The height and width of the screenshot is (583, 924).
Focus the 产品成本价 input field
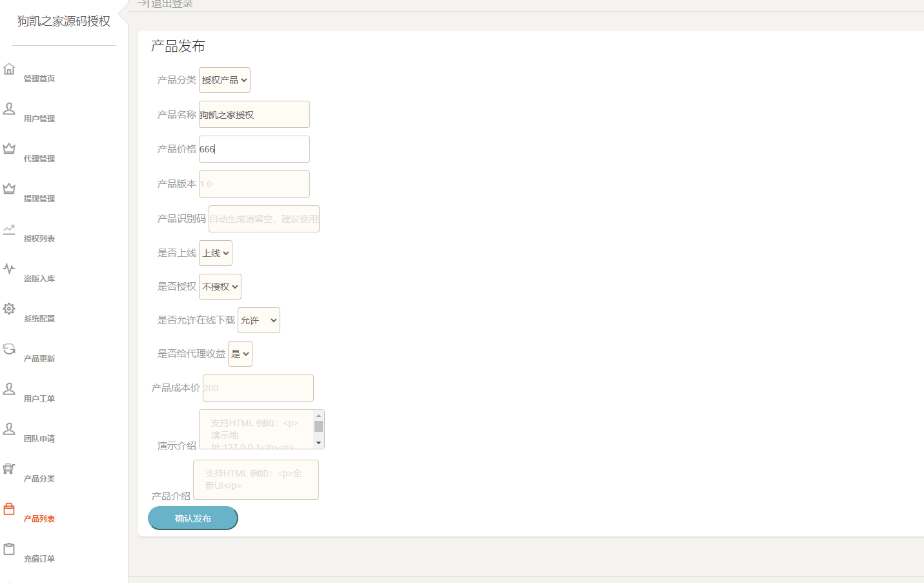pyautogui.click(x=258, y=388)
